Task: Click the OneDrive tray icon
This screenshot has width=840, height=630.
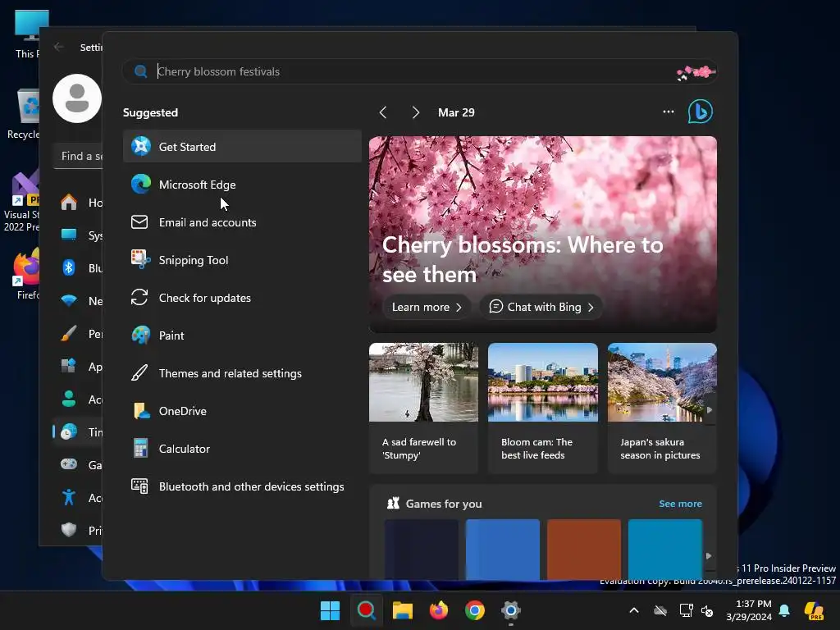Action: pos(660,610)
